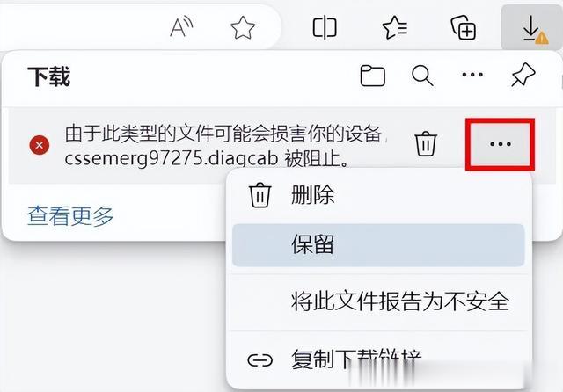The image size is (563, 392).
Task: Search downloads using magnifier icon
Action: pos(422,76)
